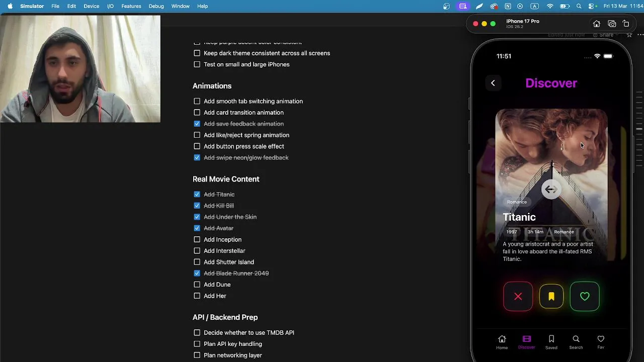Click the Simulator screenshot camera icon
The width and height of the screenshot is (644, 362).
click(x=612, y=24)
